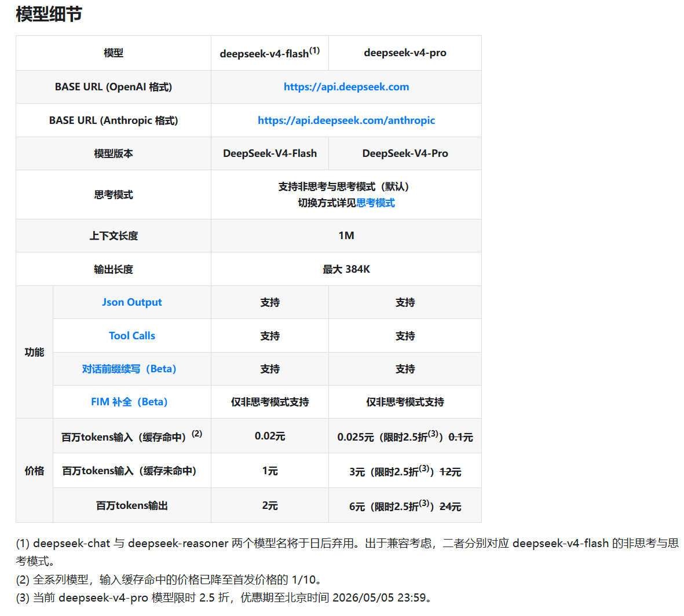Select the DeepSeek-V4-Flash model version cell
This screenshot has width=684, height=616.
click(270, 153)
